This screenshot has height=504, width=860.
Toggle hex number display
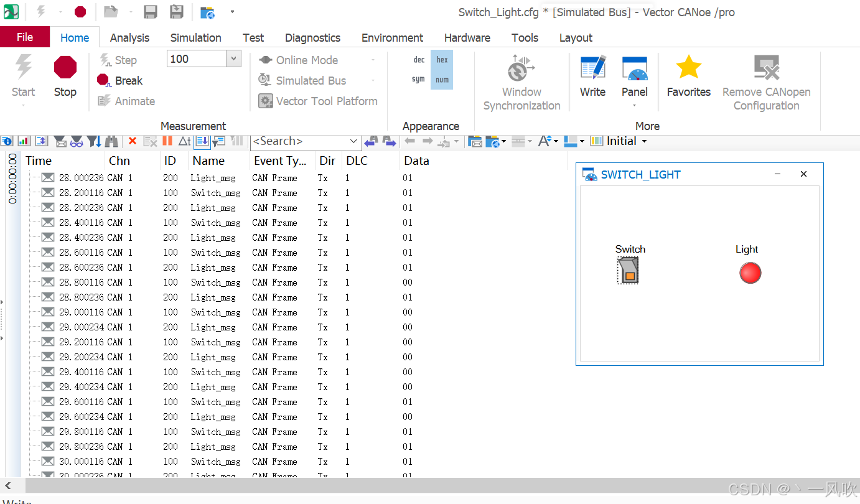[442, 60]
